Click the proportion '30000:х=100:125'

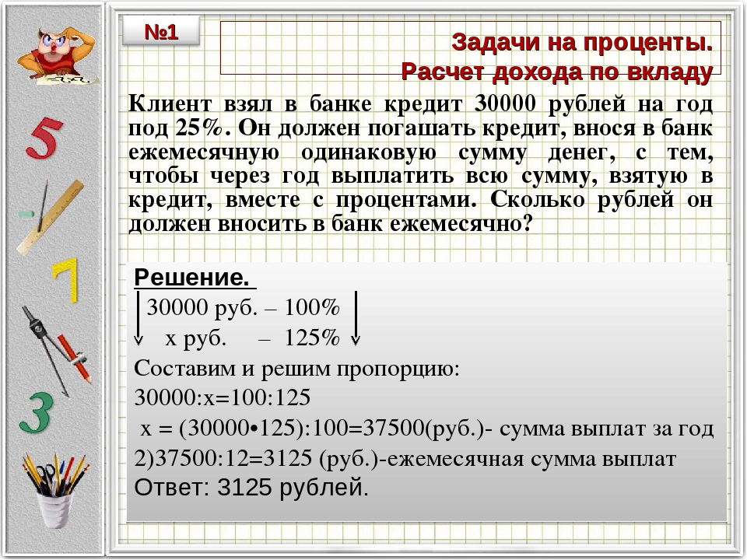[x=223, y=397]
